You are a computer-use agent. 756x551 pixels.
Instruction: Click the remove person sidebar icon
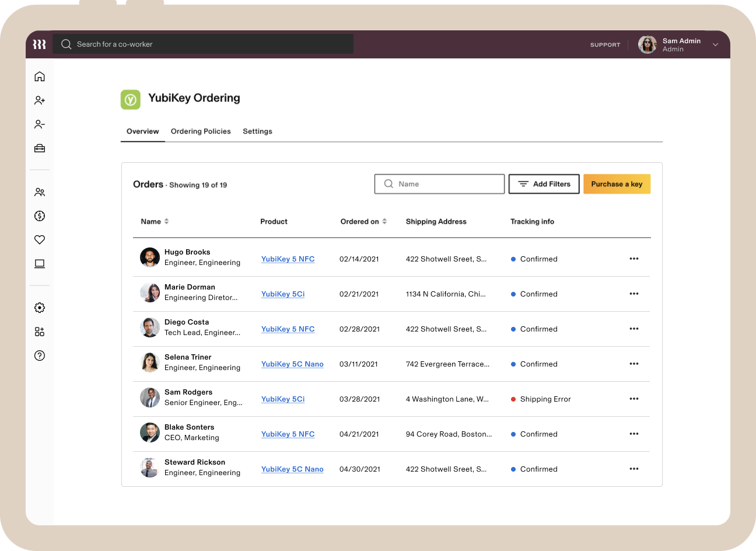coord(40,124)
